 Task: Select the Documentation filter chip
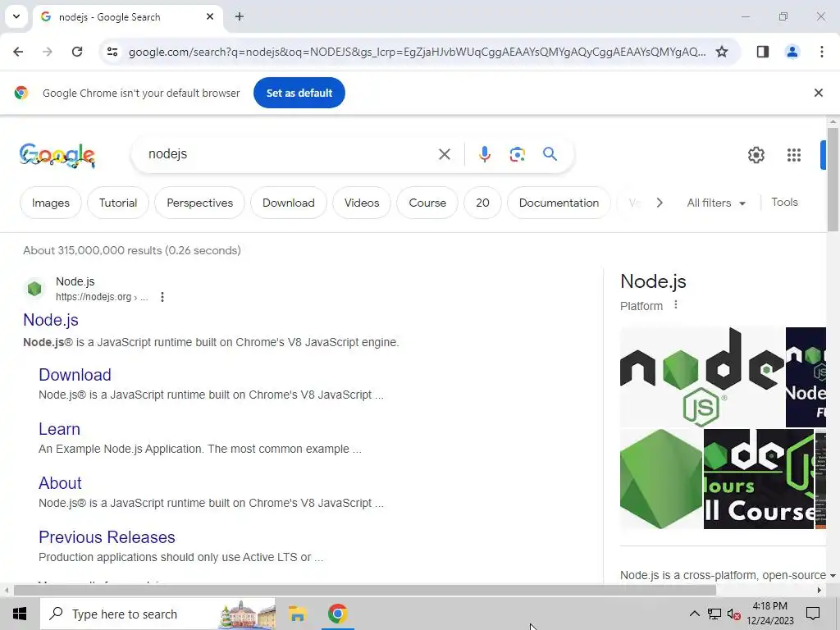click(559, 203)
